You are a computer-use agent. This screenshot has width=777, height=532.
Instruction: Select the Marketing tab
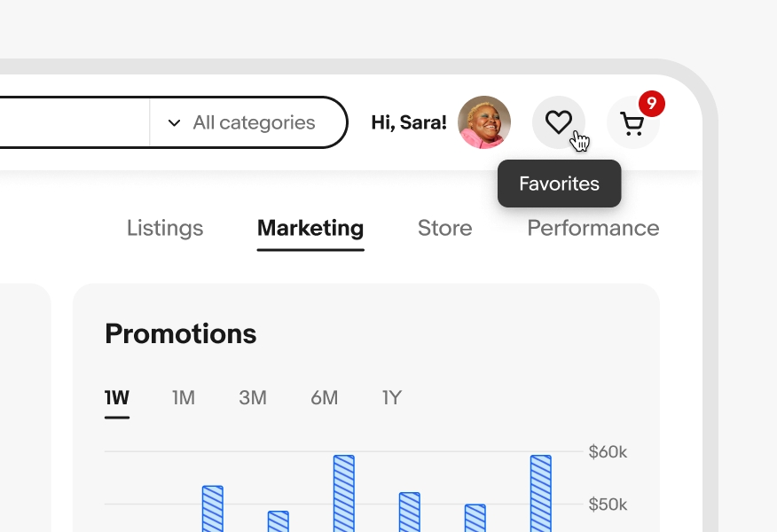coord(310,228)
